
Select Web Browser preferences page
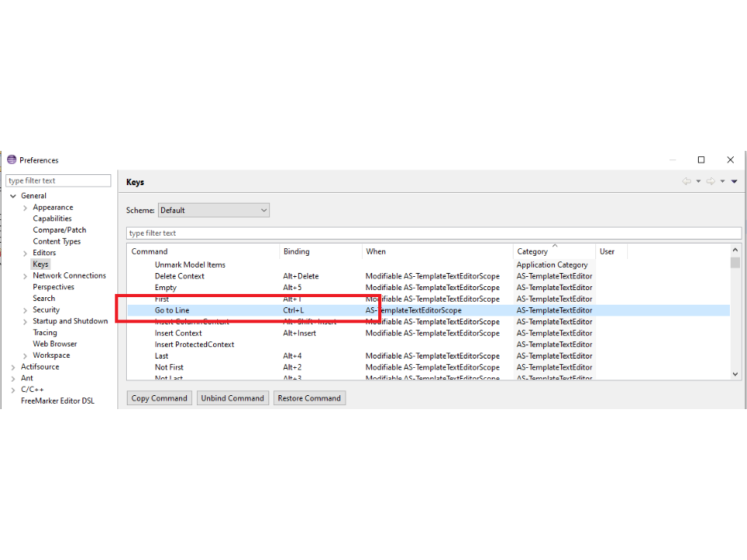[54, 344]
